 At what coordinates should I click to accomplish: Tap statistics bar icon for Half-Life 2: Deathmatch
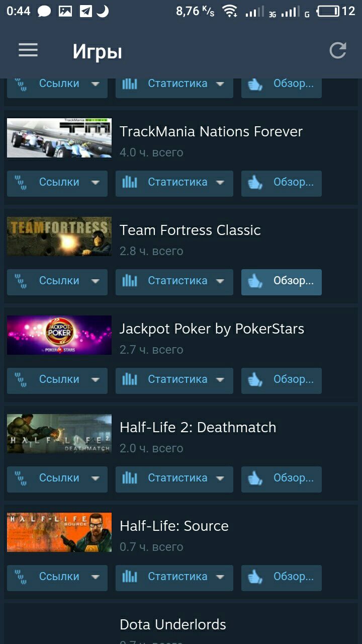click(129, 478)
